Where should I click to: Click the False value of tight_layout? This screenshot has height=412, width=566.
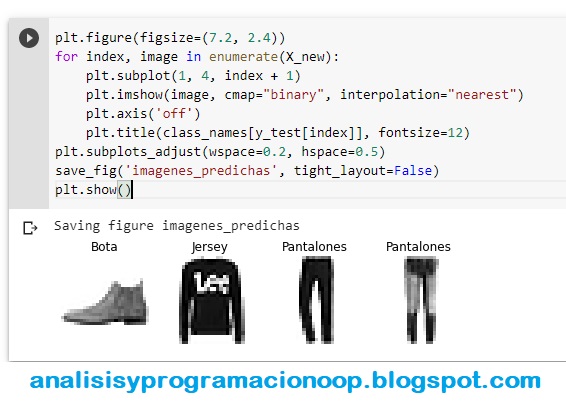413,170
